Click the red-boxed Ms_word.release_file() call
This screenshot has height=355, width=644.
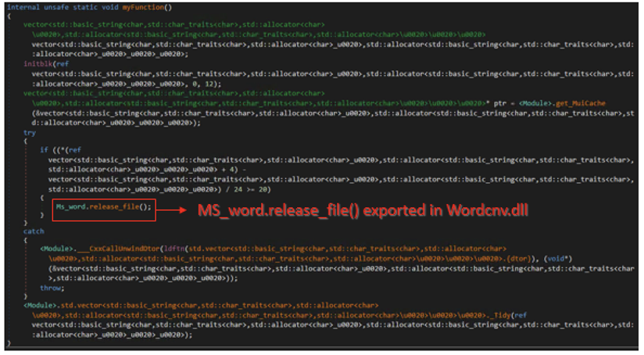(102, 208)
